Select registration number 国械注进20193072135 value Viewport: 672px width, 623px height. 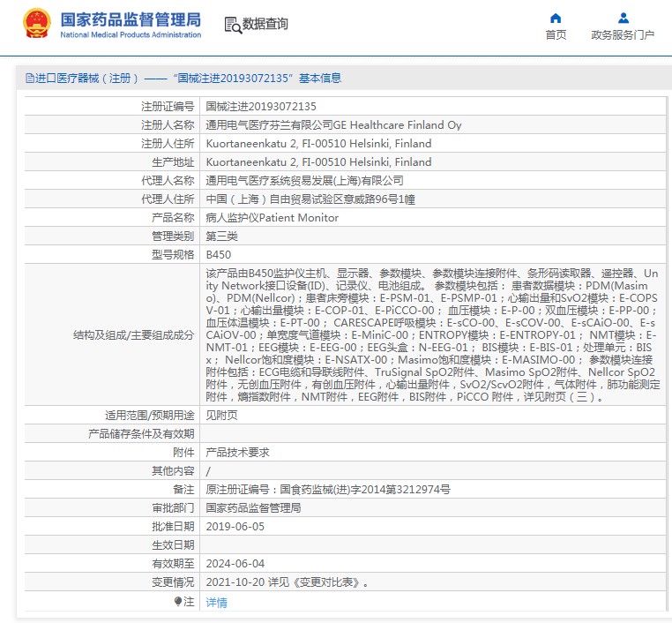click(x=261, y=107)
